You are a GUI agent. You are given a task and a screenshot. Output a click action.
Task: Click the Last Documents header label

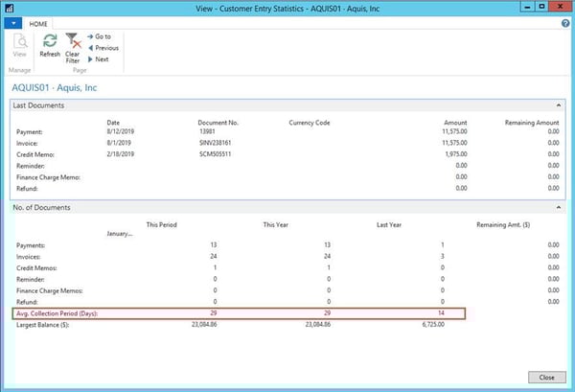point(38,105)
